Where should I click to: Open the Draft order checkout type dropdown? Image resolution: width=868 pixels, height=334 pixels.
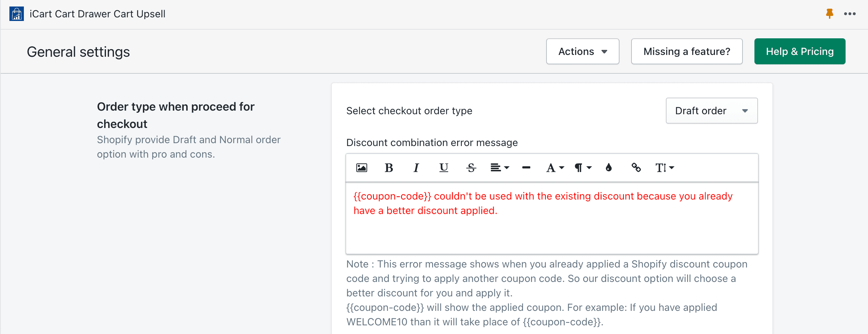coord(712,111)
